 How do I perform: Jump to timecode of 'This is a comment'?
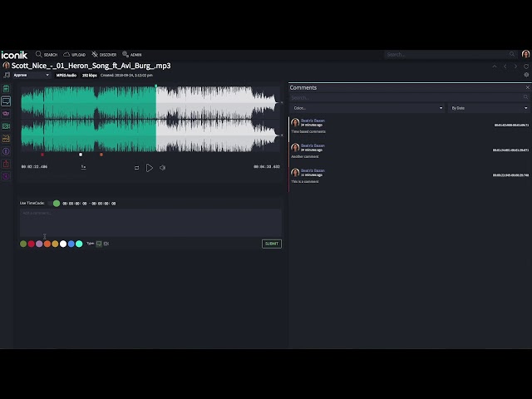(510, 175)
